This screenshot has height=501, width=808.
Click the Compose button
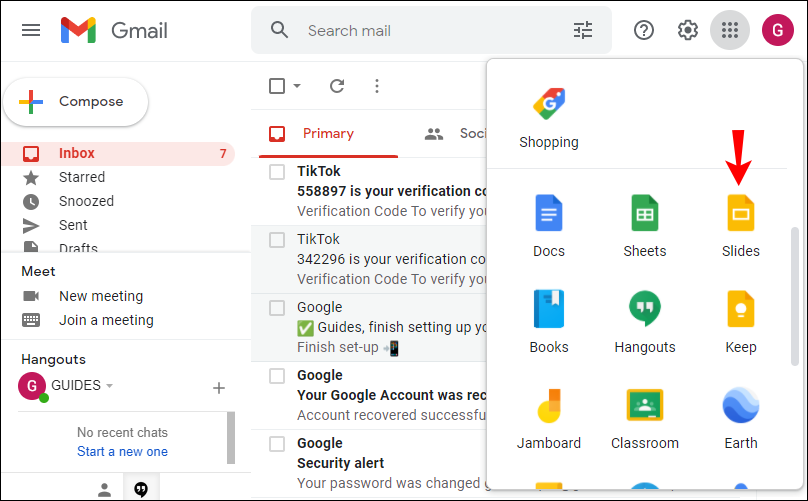76,101
